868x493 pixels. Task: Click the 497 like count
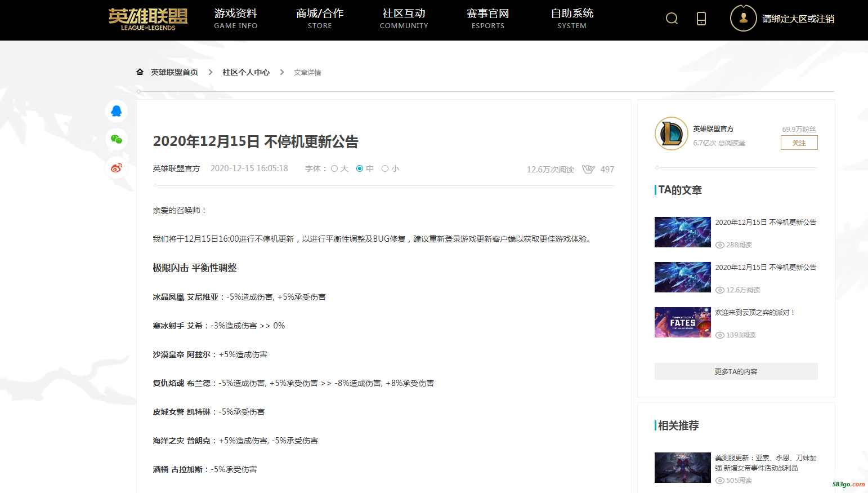(x=607, y=169)
